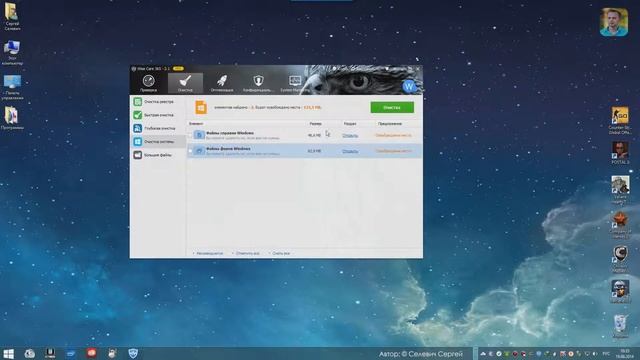The height and width of the screenshot is (360, 640).
Task: Open the Recycle Bin desktop icon
Action: (620, 326)
